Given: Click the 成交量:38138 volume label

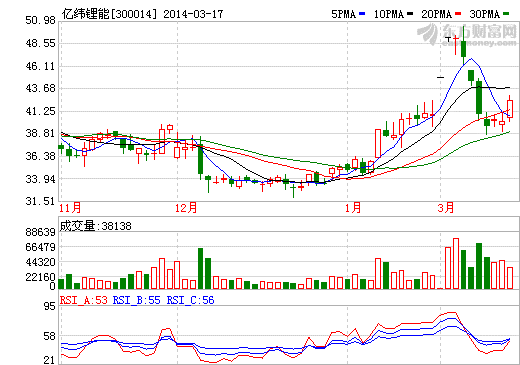Looking at the screenshot, I should pos(96,226).
